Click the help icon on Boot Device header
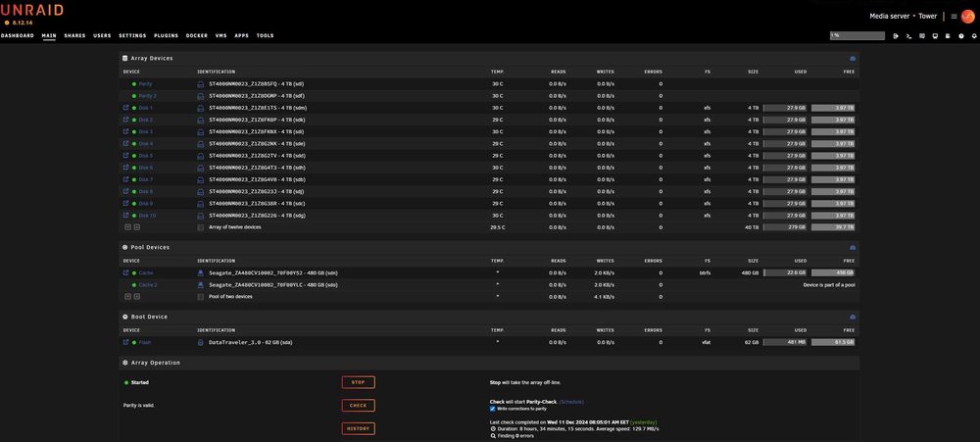 (x=853, y=317)
